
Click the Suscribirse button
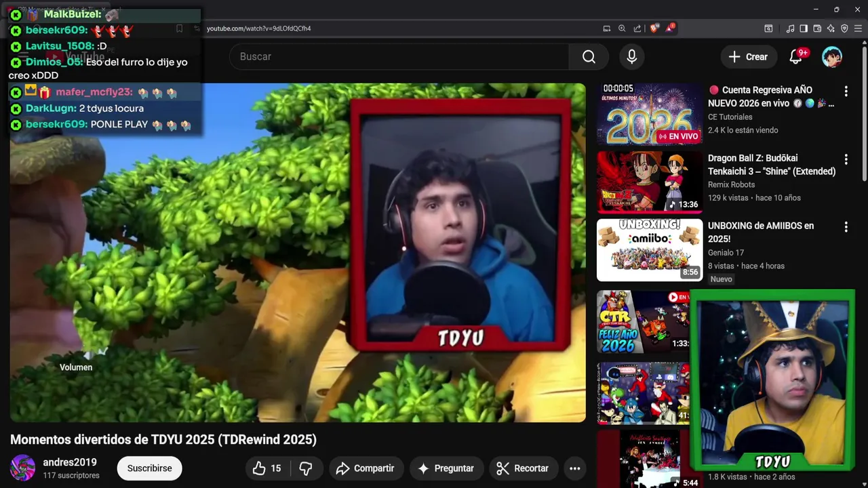[x=149, y=468]
